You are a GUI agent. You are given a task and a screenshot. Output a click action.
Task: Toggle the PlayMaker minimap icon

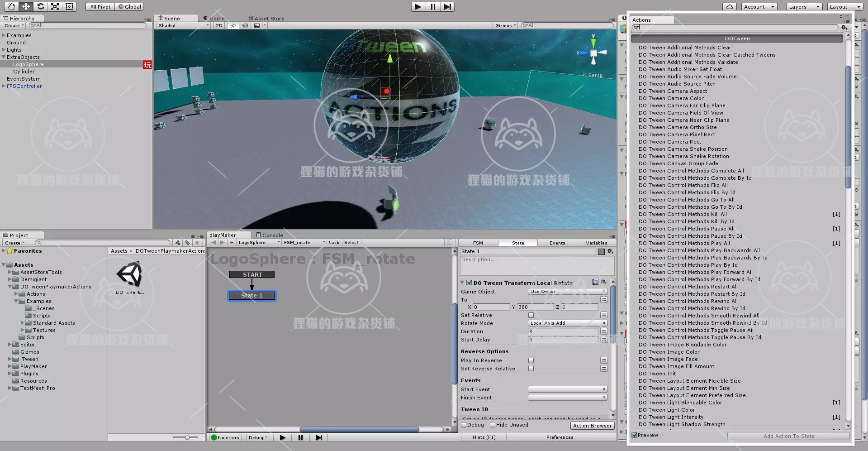tap(450, 243)
